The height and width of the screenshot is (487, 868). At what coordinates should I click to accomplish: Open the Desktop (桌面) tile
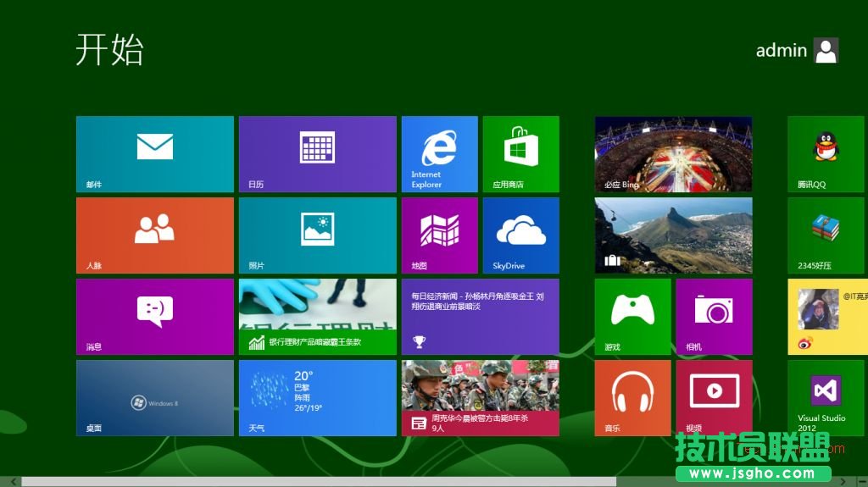154,397
